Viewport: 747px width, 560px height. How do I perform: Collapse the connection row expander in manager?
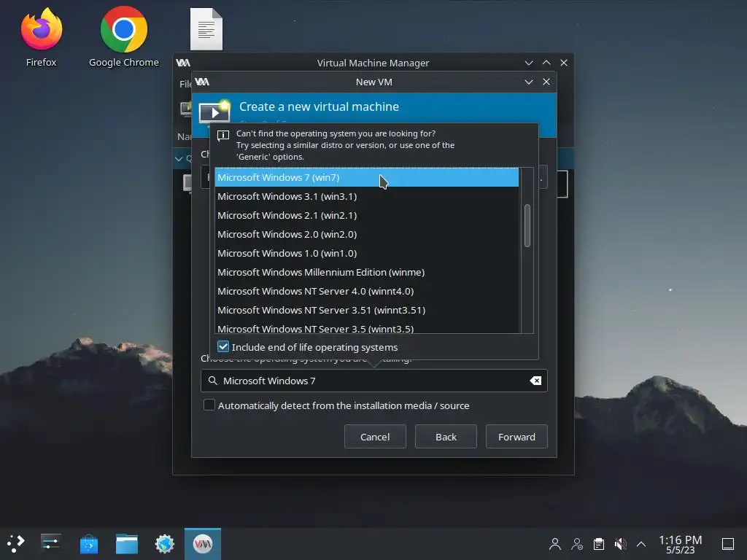pos(179,159)
